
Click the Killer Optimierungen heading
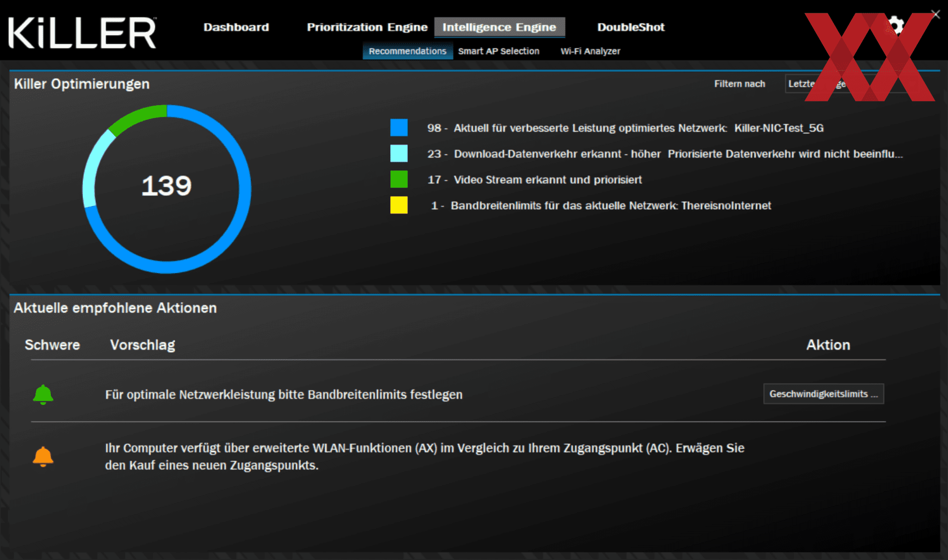tap(81, 84)
